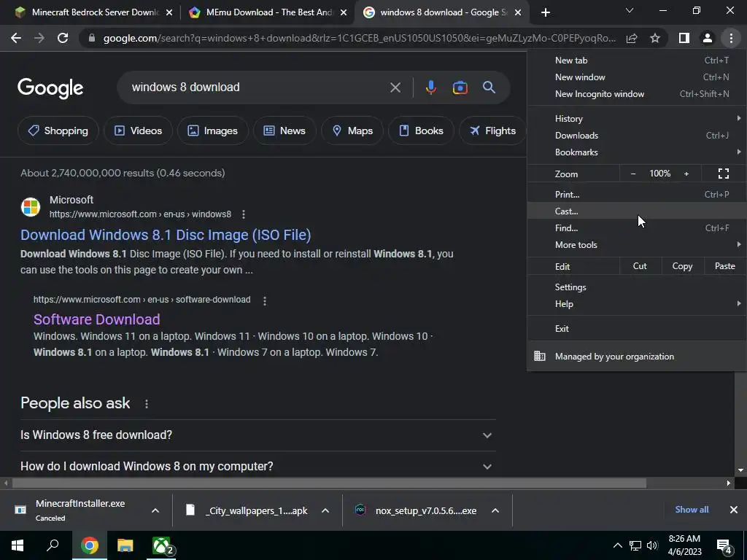747x560 pixels.
Task: Open options for the software-download result
Action: click(x=265, y=300)
